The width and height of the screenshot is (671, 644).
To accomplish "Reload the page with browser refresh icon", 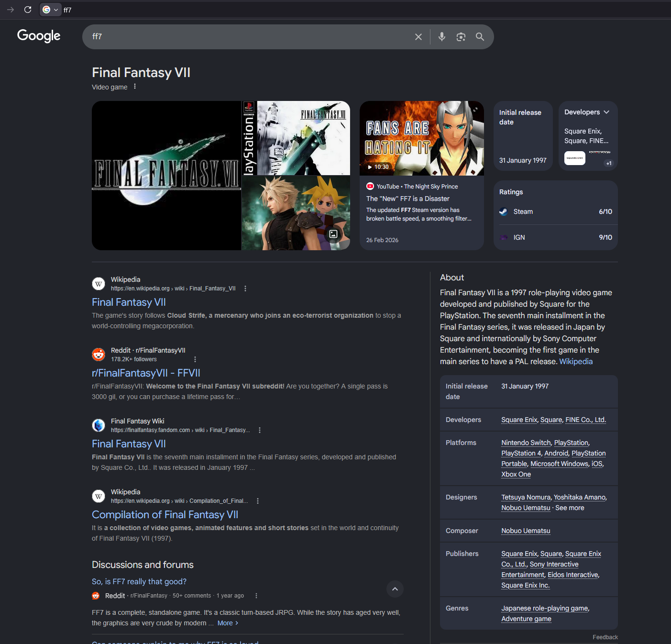I will tap(28, 10).
